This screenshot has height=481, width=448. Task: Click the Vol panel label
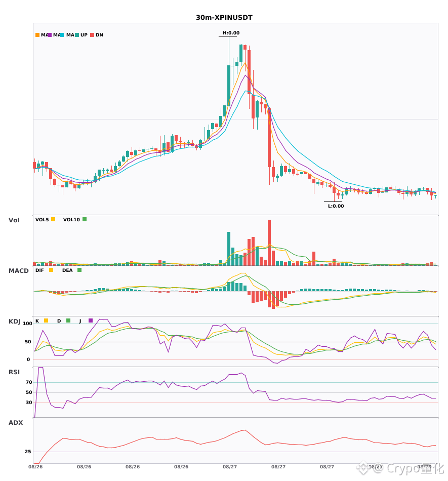click(x=14, y=220)
